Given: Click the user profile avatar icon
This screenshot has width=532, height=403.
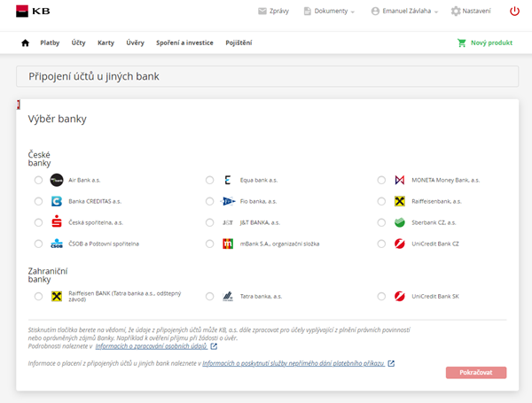Looking at the screenshot, I should coord(375,12).
